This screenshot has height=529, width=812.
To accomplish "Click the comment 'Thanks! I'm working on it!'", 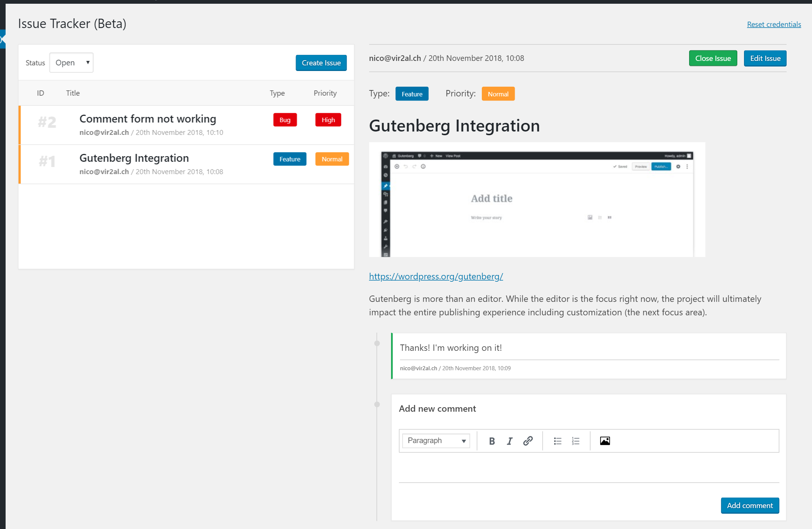I will 451,348.
